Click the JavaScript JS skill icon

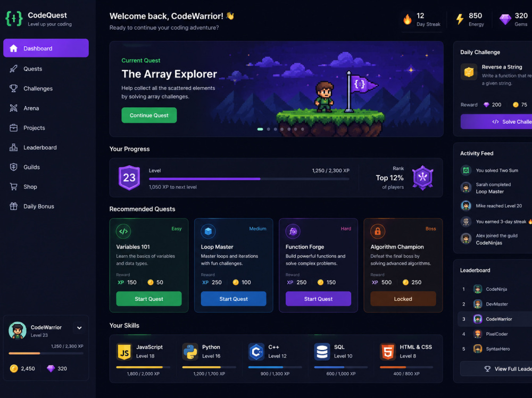pos(124,352)
